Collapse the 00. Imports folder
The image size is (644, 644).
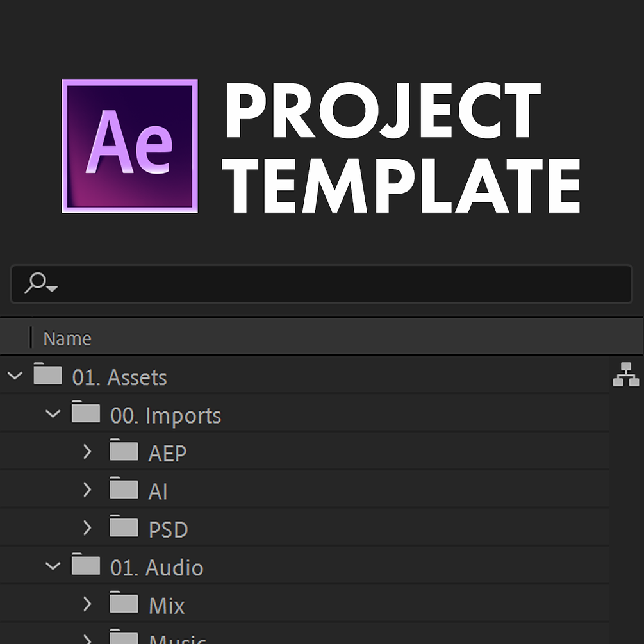point(53,414)
